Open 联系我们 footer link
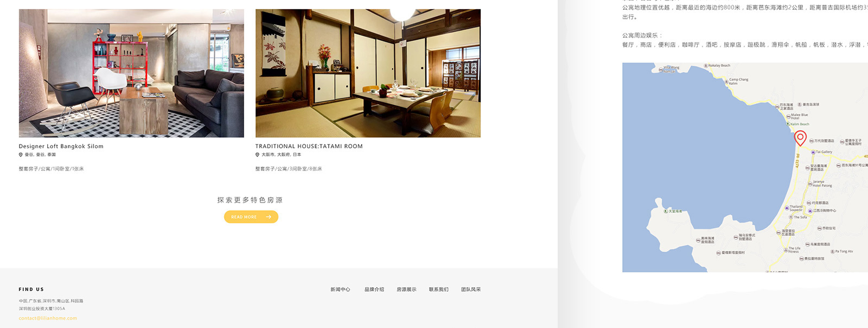This screenshot has height=328, width=868. [439, 289]
